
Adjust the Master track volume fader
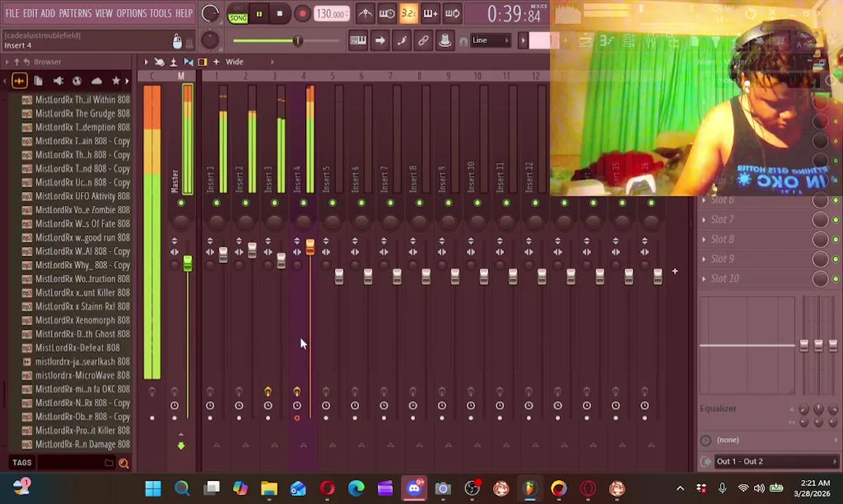187,263
